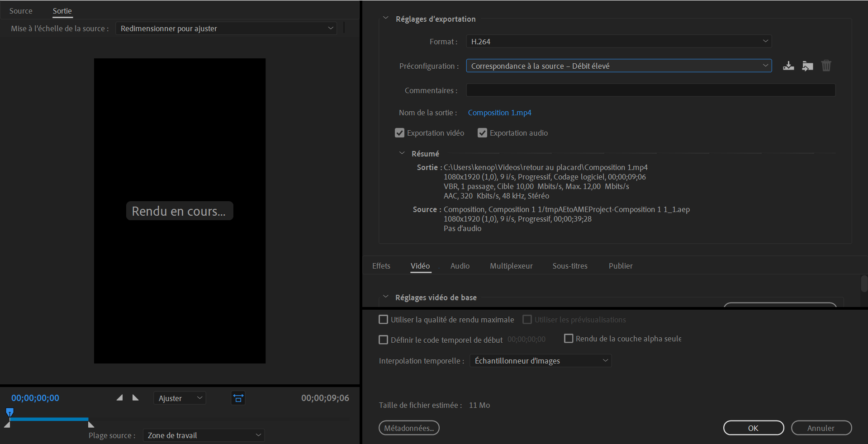
Task: Click the Composition 1.mp4 output name link
Action: 499,113
